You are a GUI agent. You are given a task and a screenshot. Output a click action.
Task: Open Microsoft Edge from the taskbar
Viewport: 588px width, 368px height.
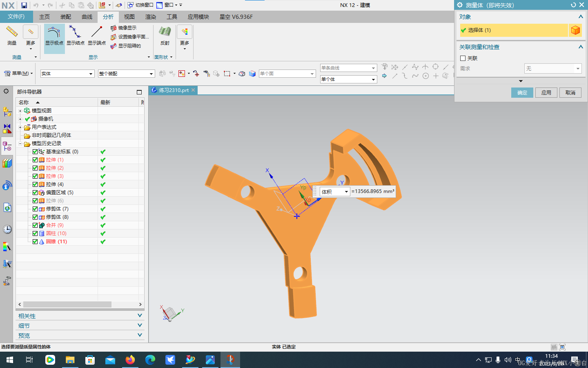(150, 360)
